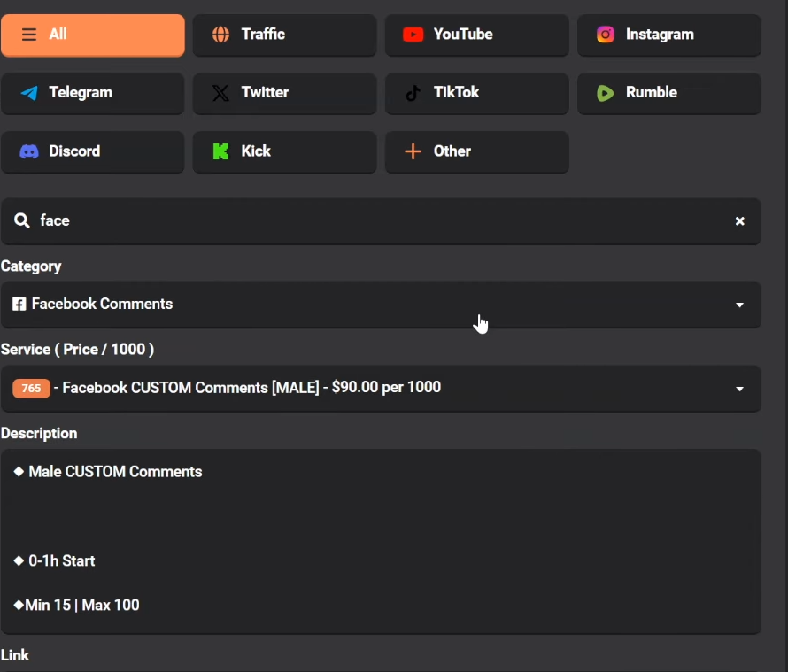Click the Telegram paper plane icon

(x=29, y=93)
